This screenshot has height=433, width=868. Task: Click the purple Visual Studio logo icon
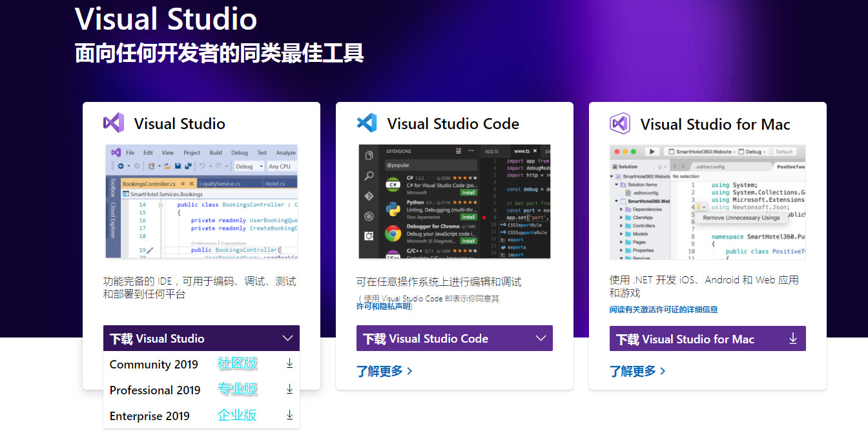click(x=114, y=123)
